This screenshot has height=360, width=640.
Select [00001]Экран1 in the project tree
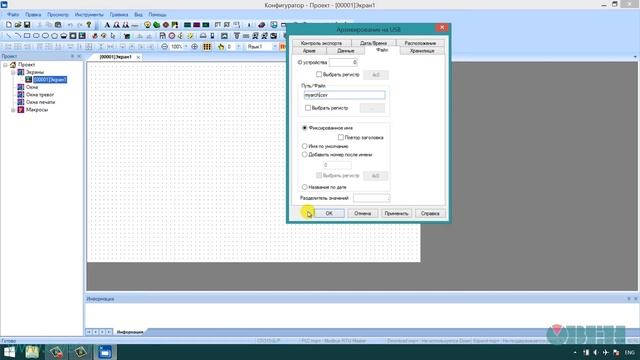[x=50, y=80]
